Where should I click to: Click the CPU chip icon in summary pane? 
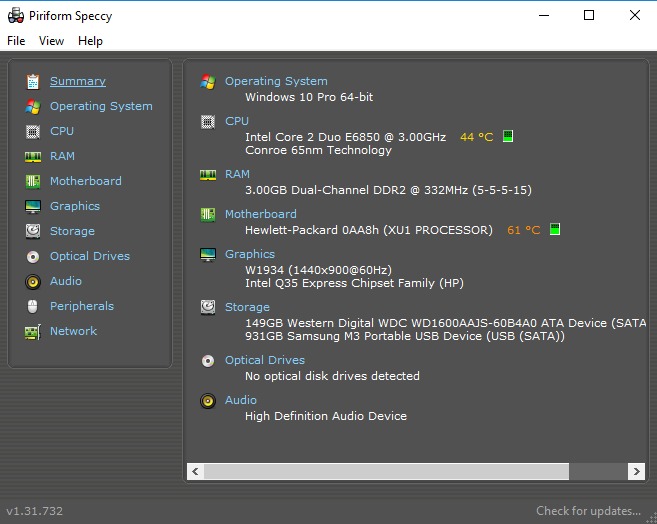pos(208,121)
